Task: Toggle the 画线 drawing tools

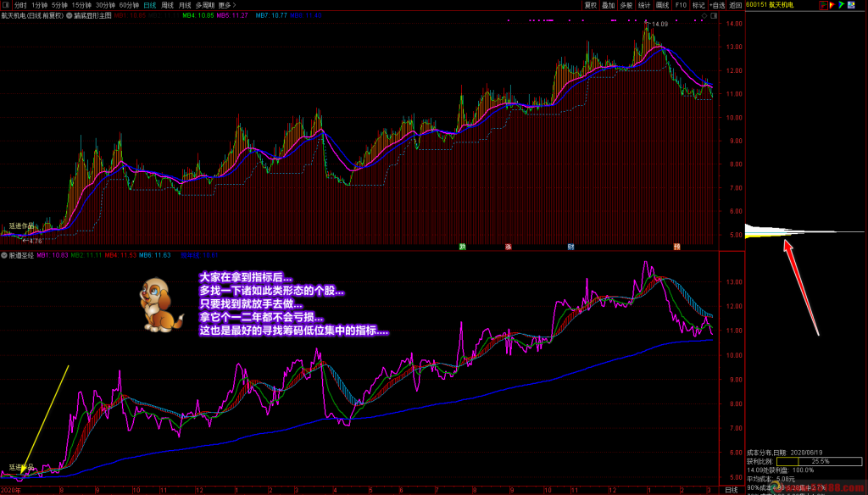Action: (x=662, y=5)
